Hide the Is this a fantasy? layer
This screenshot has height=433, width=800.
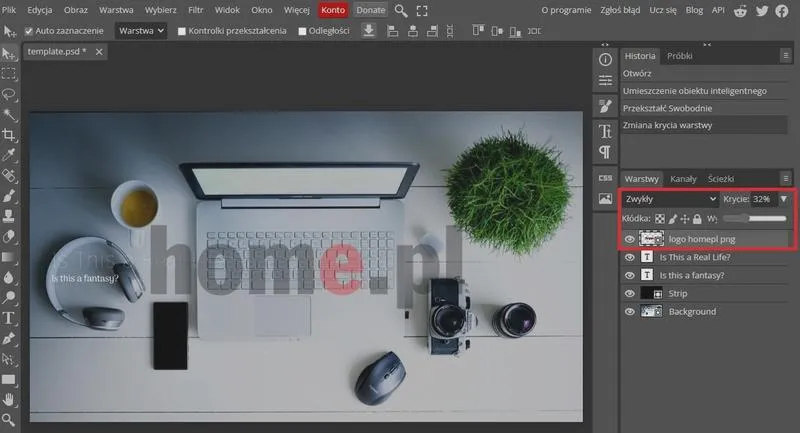pyautogui.click(x=630, y=275)
